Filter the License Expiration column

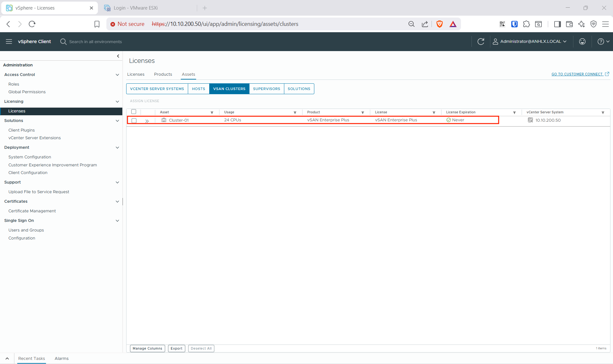pos(514,112)
